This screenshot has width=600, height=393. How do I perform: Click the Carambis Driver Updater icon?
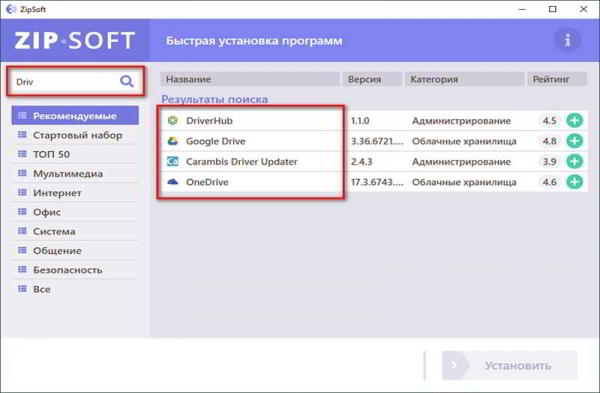click(x=173, y=161)
